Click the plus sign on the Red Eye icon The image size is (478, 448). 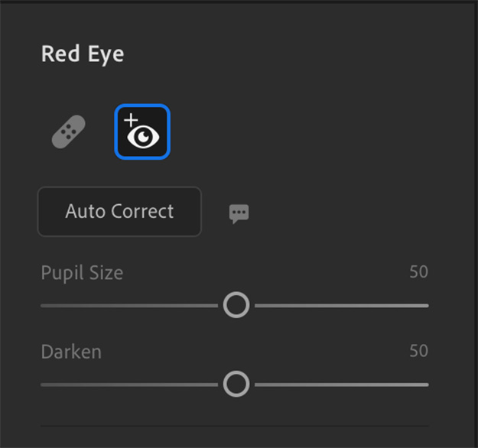coord(132,120)
